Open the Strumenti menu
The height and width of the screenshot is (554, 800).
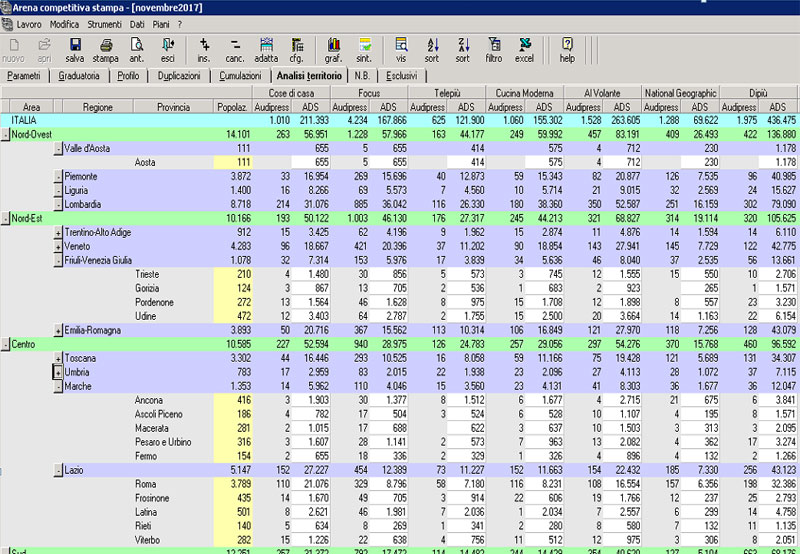(104, 22)
